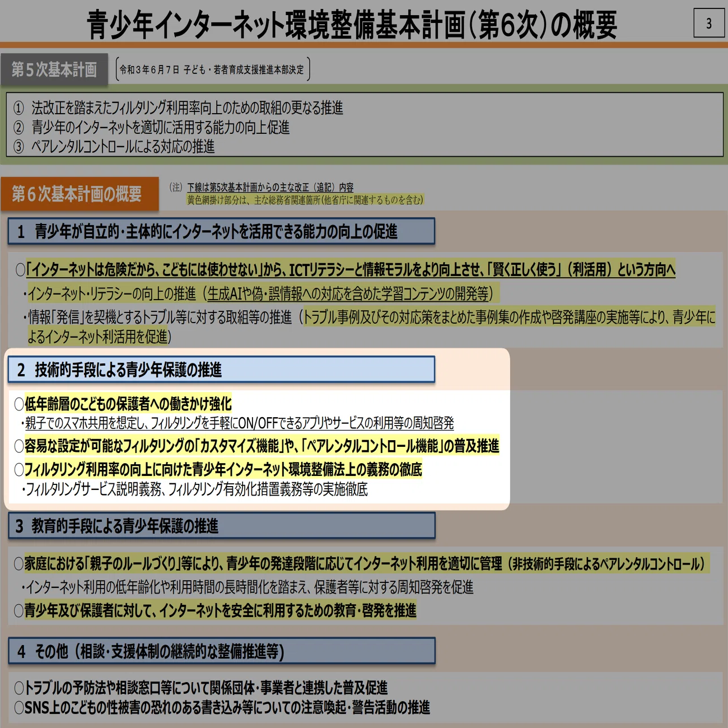
Task: Click the slide title 青少年インターネット環境整備基本計画(第6次)の概要
Action: click(352, 25)
